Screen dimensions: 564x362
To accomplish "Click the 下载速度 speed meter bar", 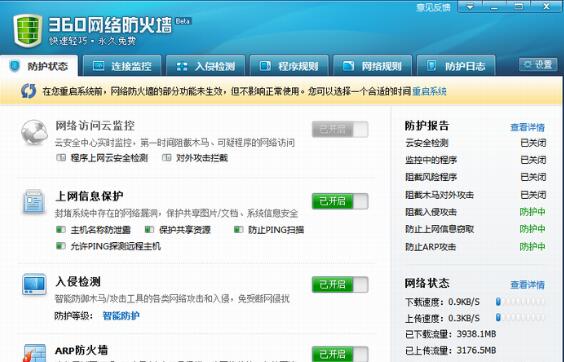I will coord(520,302).
